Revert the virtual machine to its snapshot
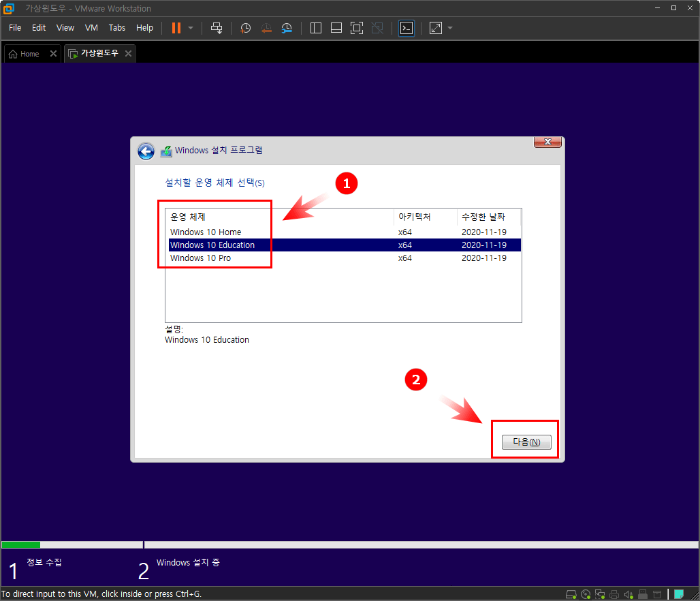Viewport: 700px width, 601px height. pyautogui.click(x=266, y=28)
